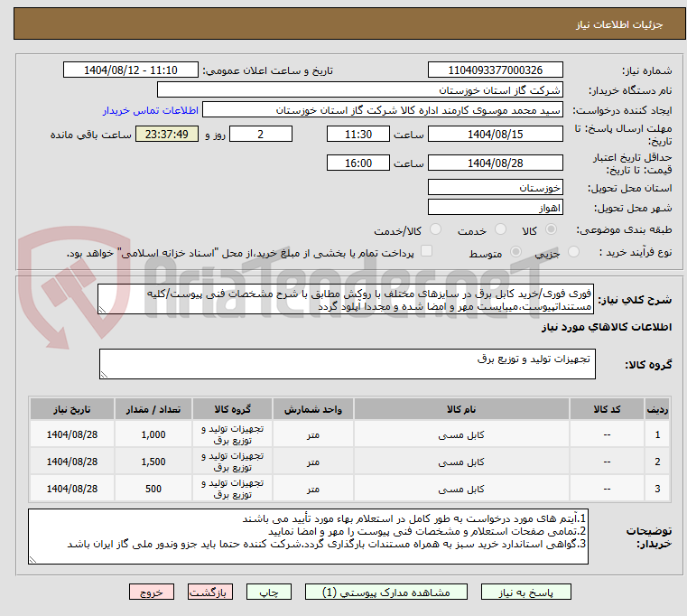Click unit متر in row 1
The width and height of the screenshot is (687, 616).
coord(313,435)
